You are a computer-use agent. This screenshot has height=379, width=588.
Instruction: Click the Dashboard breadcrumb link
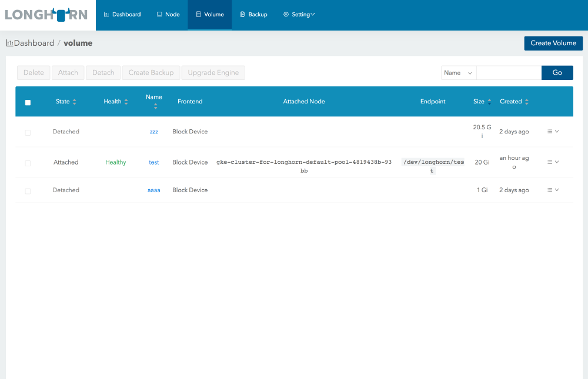click(x=34, y=43)
